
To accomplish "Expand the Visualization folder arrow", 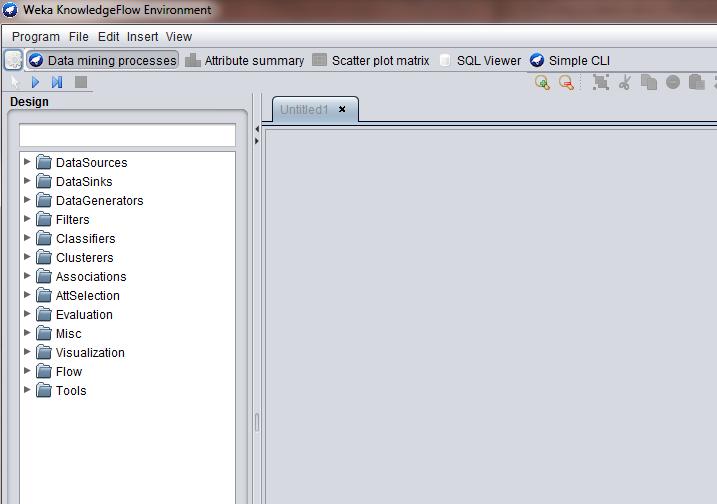I will tap(27, 351).
